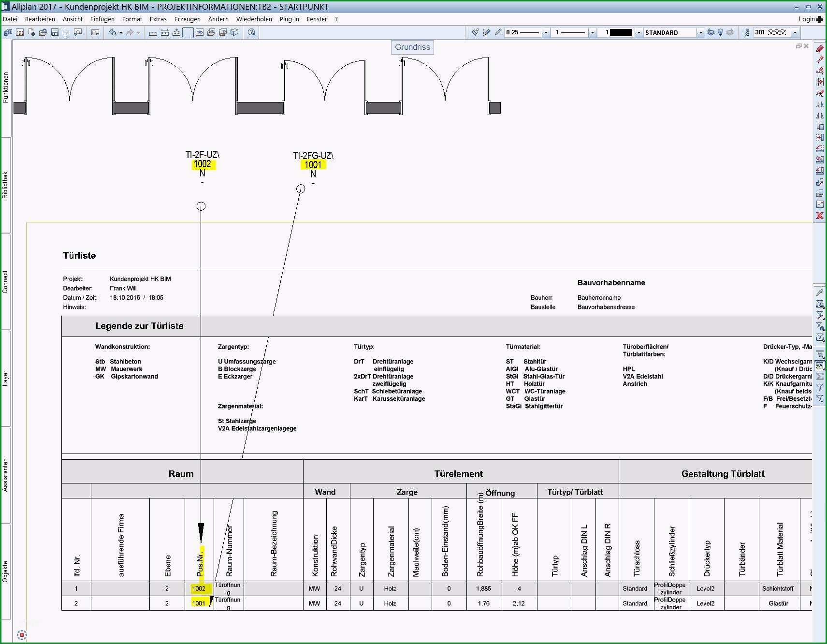Open the line color dropdown arrow
Screen dimensions: 827x644
(638, 32)
